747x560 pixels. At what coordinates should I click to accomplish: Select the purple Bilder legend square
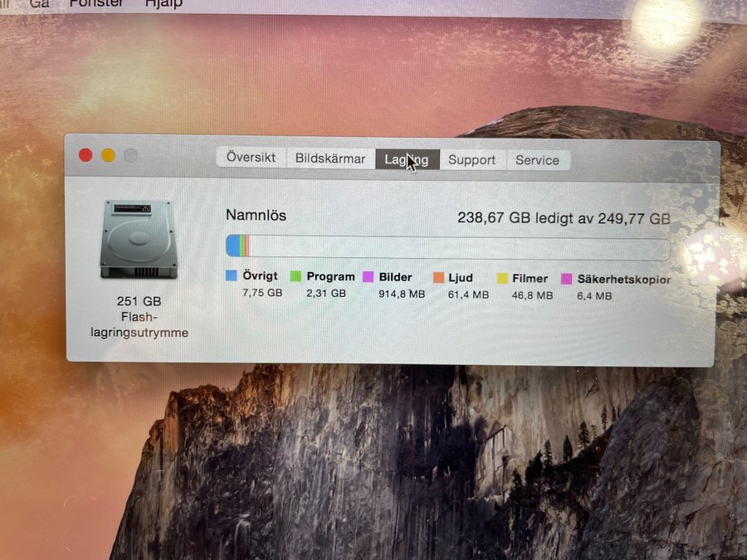click(368, 277)
